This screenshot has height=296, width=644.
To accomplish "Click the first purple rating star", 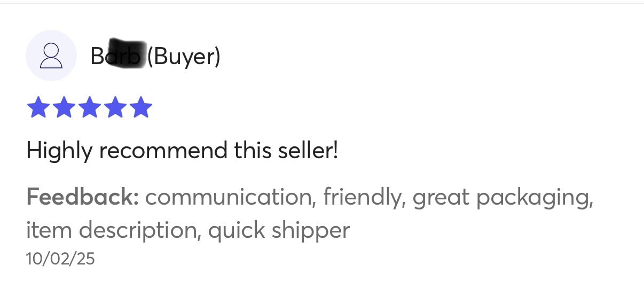I will click(37, 107).
